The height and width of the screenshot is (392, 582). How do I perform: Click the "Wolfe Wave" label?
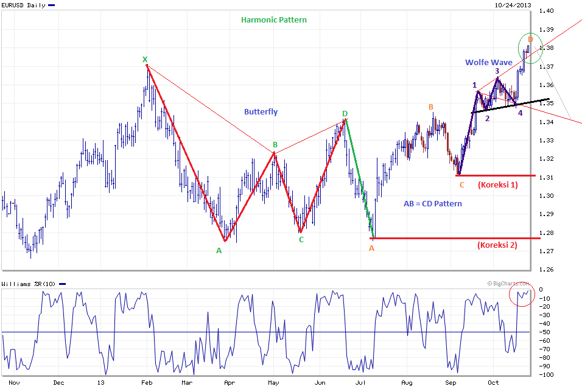coord(488,62)
